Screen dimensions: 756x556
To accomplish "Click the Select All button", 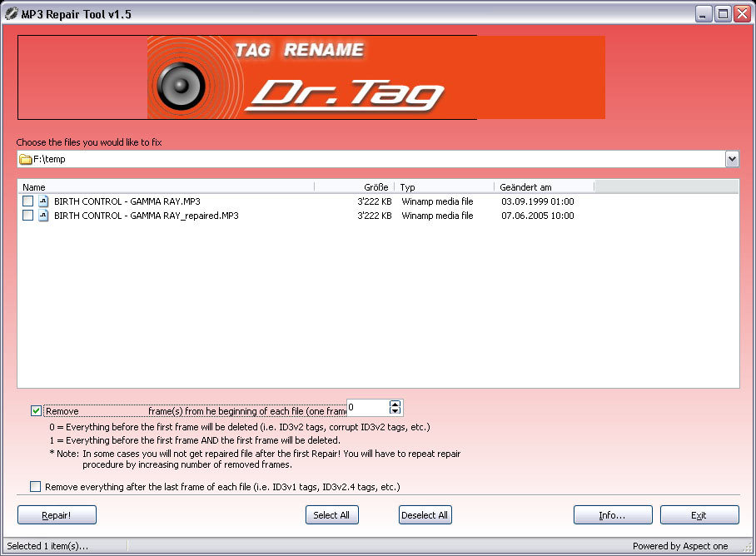I will coord(331,514).
